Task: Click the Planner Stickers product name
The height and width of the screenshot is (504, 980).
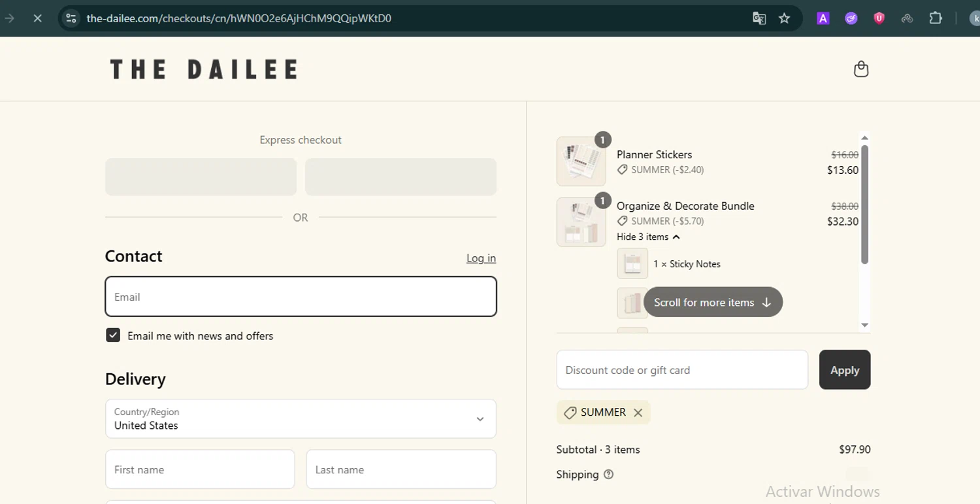Action: click(x=654, y=155)
